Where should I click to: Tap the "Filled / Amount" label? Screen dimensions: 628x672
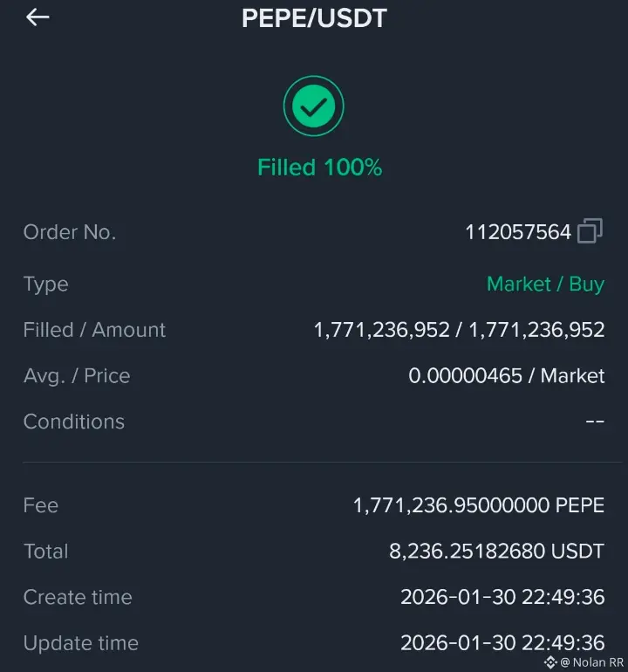[x=94, y=330]
